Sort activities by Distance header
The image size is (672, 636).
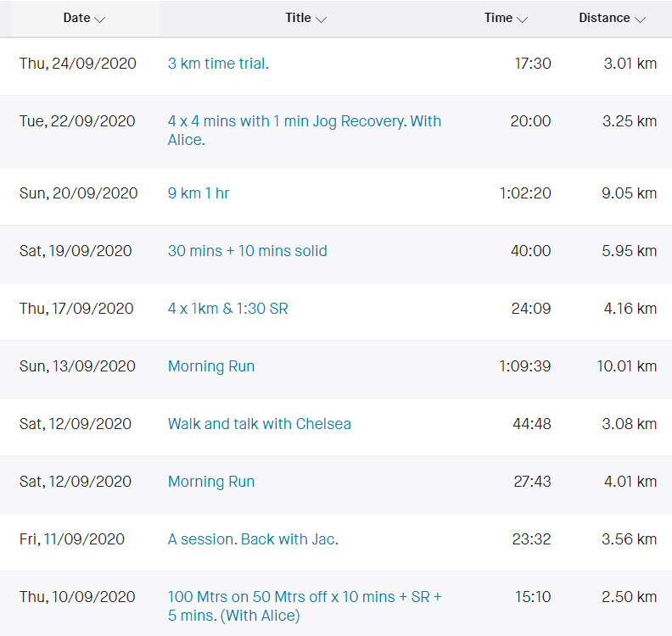(x=604, y=18)
